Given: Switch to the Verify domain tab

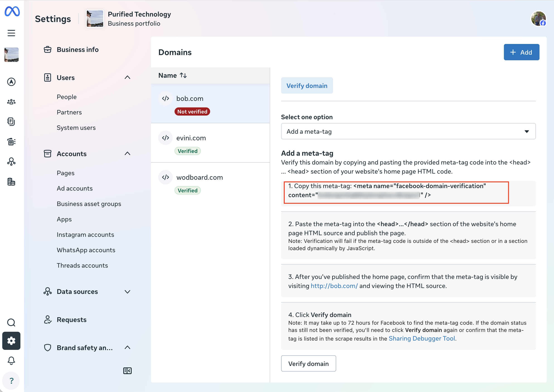Looking at the screenshot, I should [307, 85].
